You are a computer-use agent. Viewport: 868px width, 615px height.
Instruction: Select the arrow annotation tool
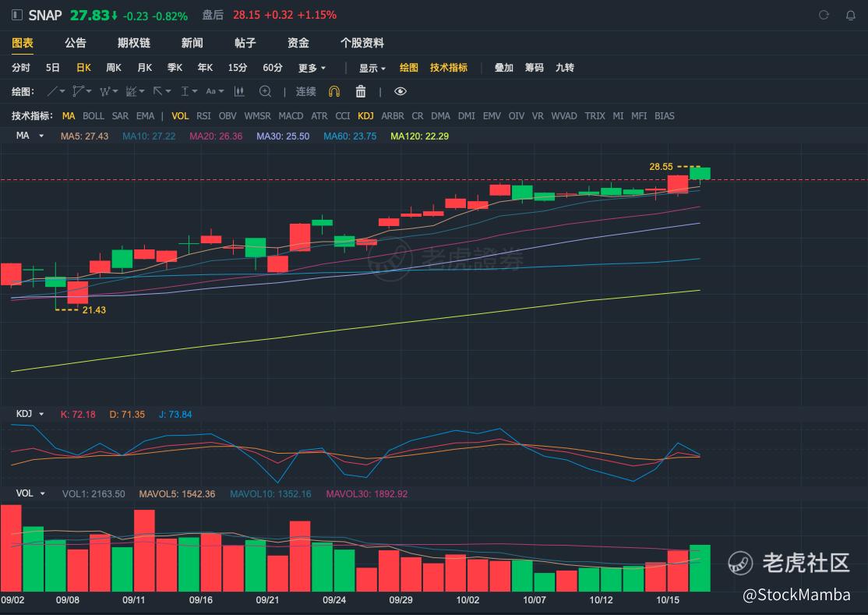157,91
